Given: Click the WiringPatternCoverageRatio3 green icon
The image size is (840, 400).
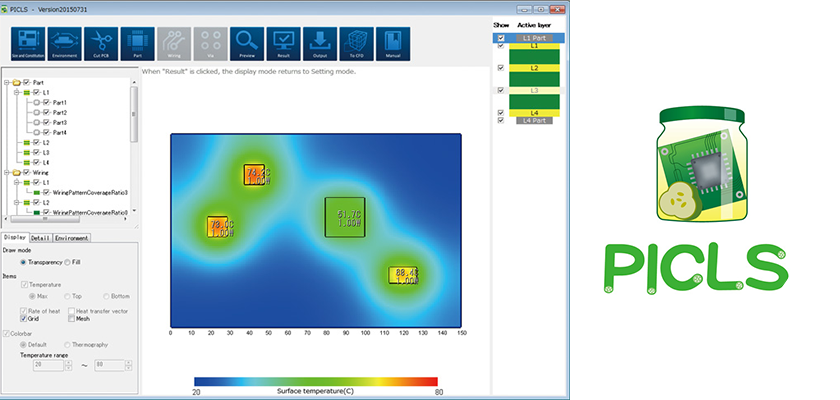Looking at the screenshot, I should [37, 192].
